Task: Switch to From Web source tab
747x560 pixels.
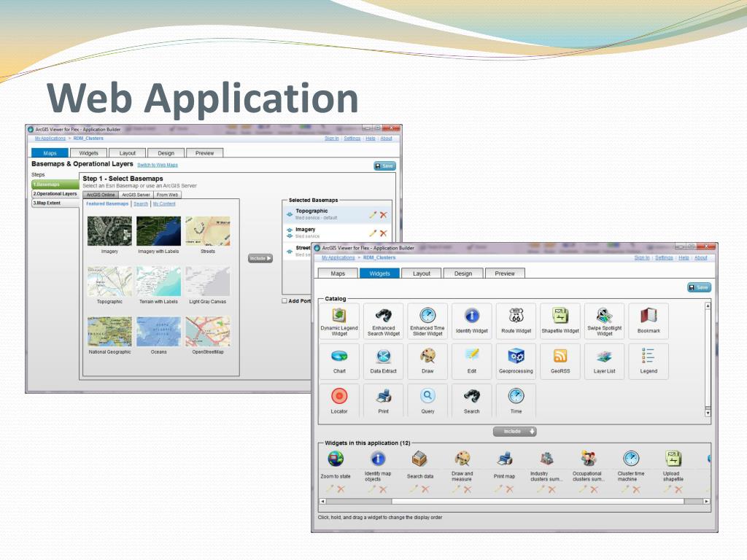Action: 167,195
